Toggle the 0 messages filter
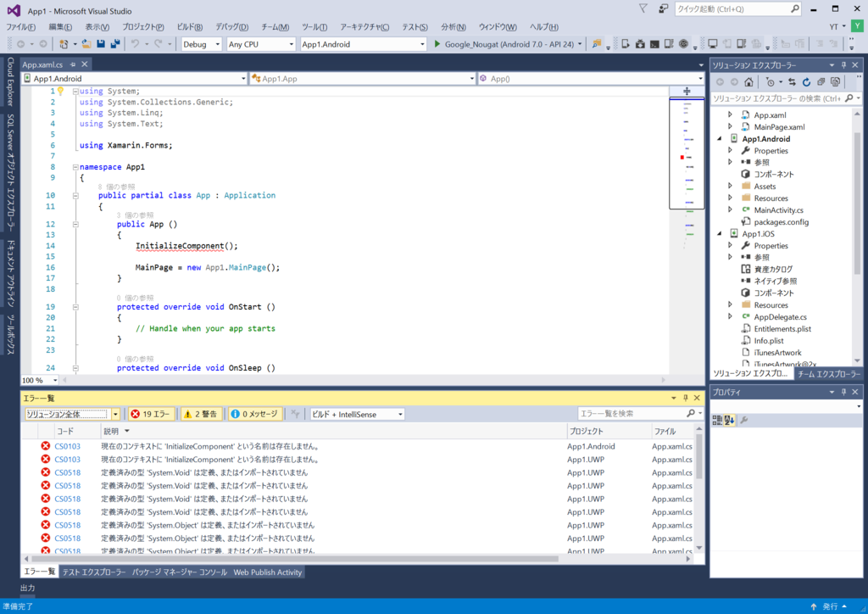868x614 pixels. point(254,414)
